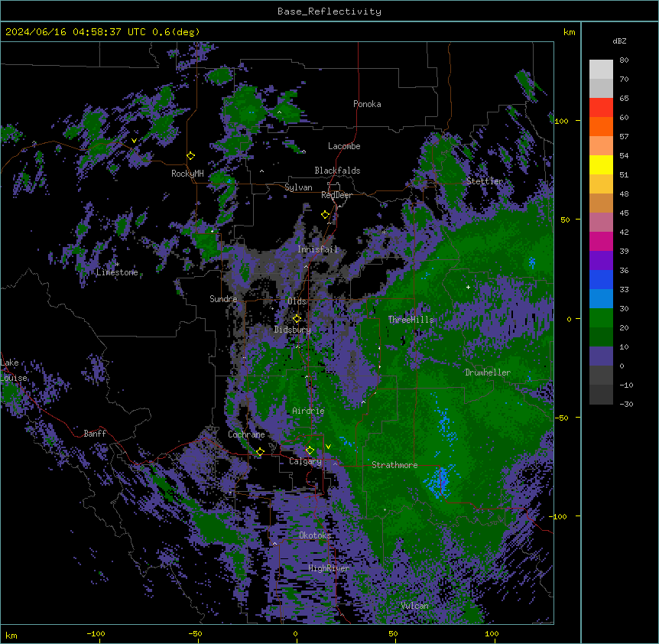Click the yellow diamond marker below Cochrane
The image size is (659, 644).
[x=260, y=452]
